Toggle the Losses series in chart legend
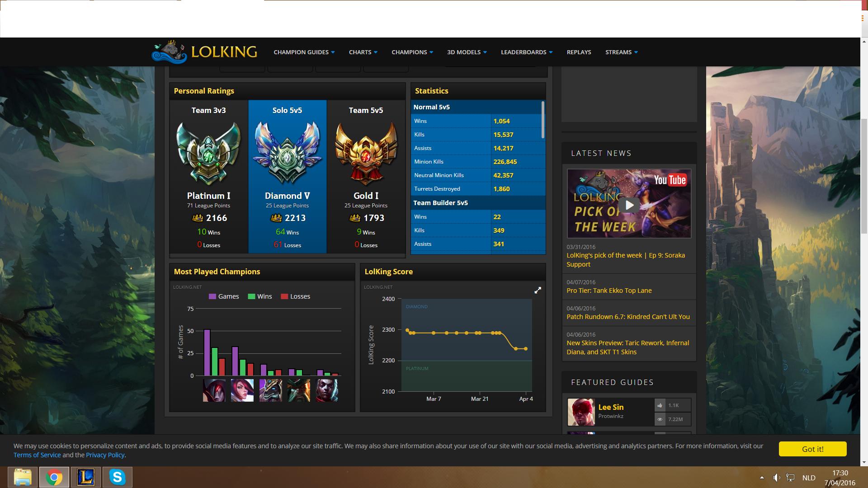The image size is (868, 488). (295, 296)
